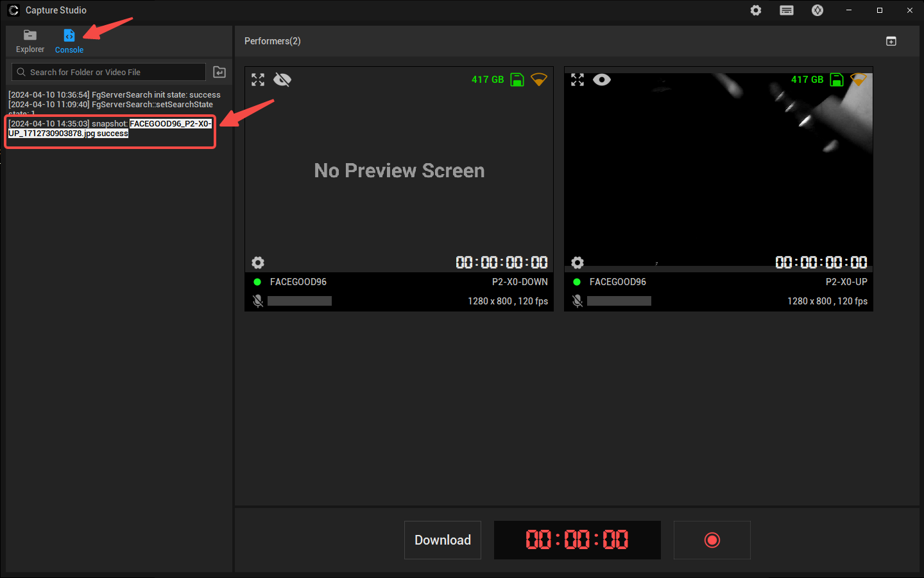
Task: Unmute microphone on P2-X0-DOWN performer
Action: click(258, 301)
